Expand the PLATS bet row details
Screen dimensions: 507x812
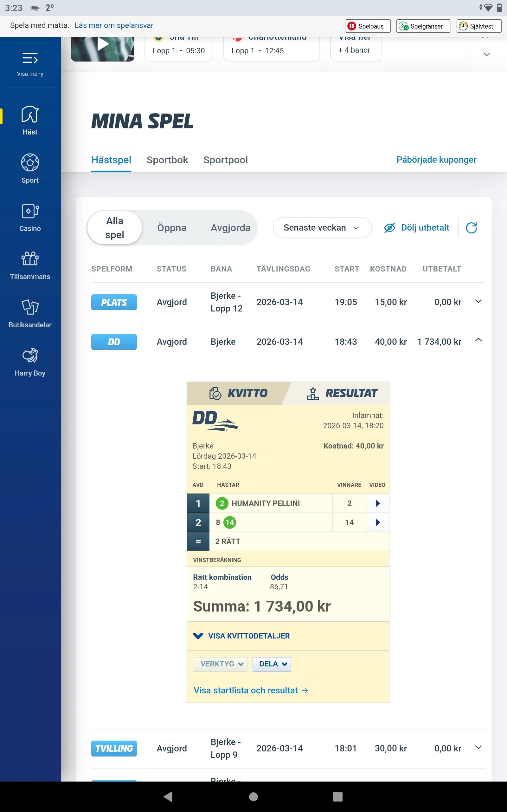(x=478, y=302)
